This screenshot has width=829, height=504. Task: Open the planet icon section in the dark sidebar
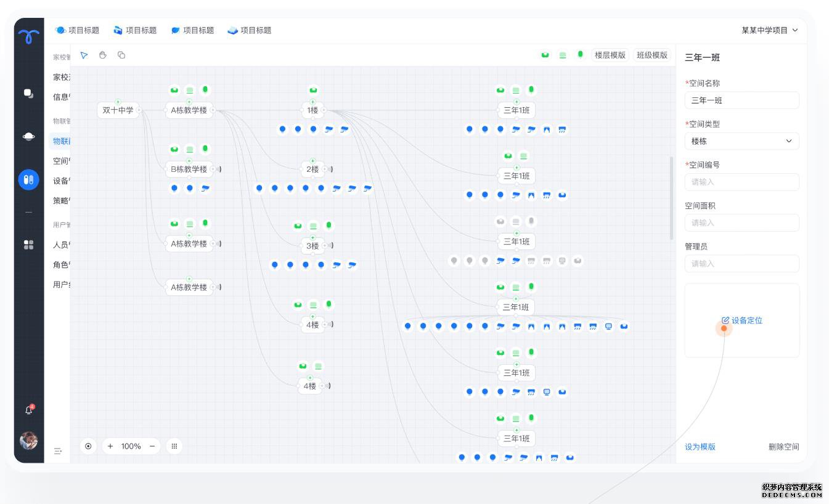29,137
